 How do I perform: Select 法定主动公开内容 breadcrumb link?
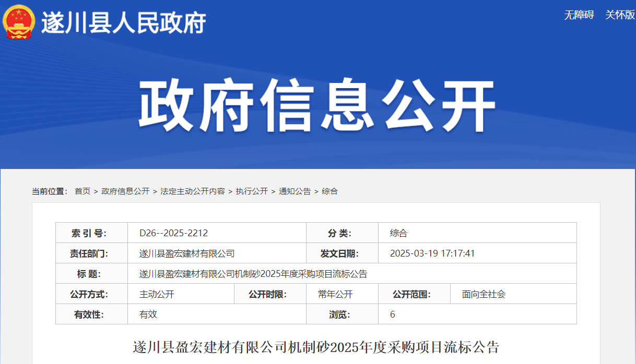pos(193,191)
